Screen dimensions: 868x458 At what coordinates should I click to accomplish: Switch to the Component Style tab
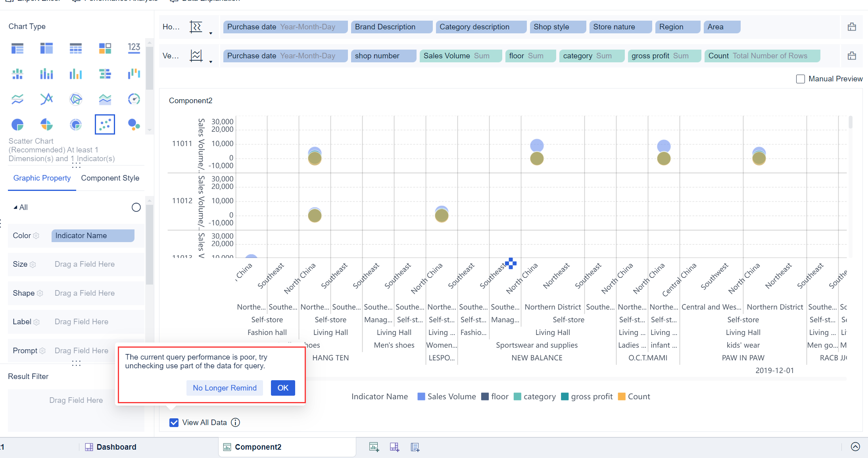(x=110, y=178)
